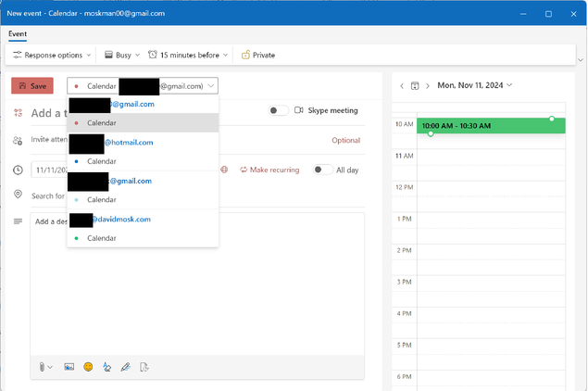Click the attach file paperclip icon

point(42,367)
